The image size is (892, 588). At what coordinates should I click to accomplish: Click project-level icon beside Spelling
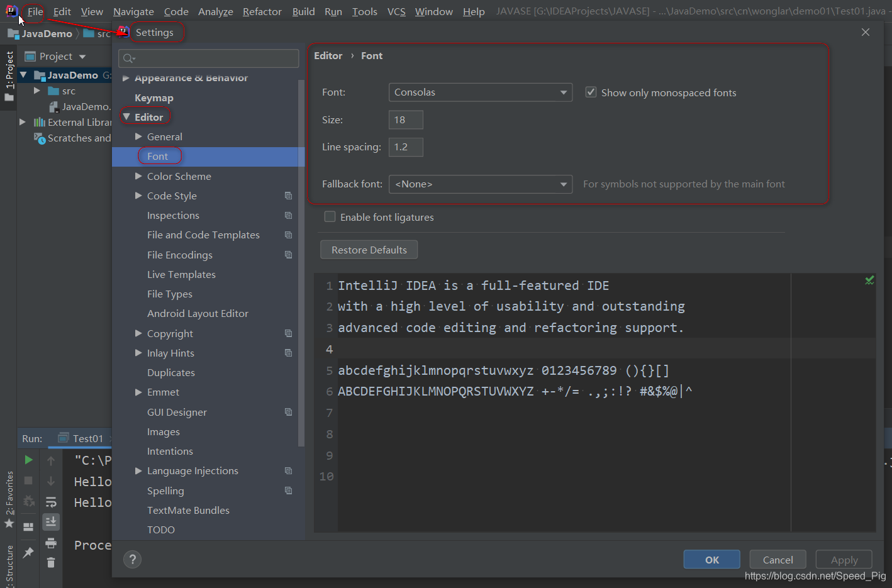[288, 491]
